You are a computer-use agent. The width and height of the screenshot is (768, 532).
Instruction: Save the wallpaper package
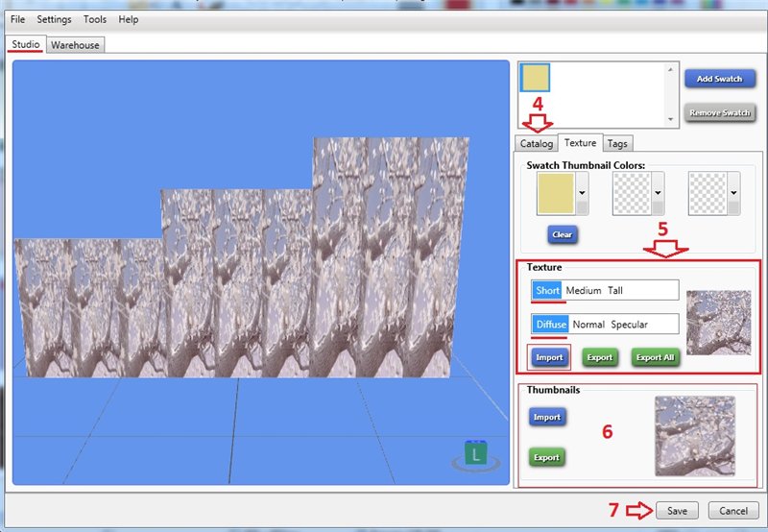[x=677, y=511]
